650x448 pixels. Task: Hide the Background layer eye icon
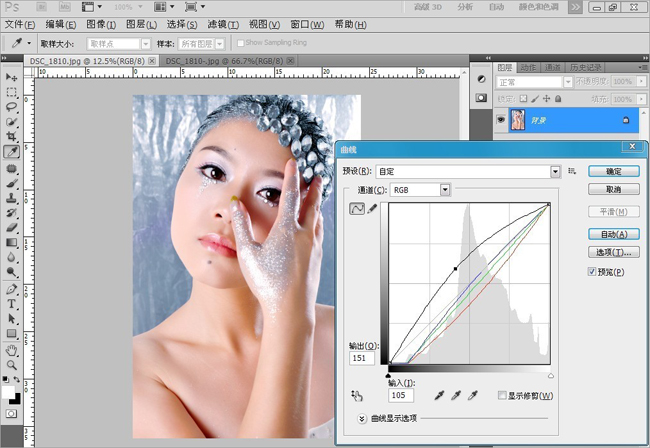(x=501, y=120)
